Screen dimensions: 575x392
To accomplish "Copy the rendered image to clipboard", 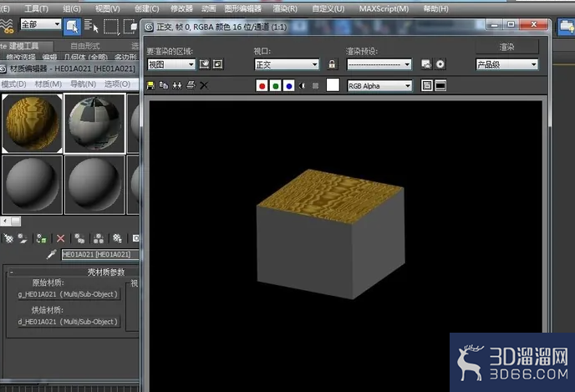I will [164, 86].
